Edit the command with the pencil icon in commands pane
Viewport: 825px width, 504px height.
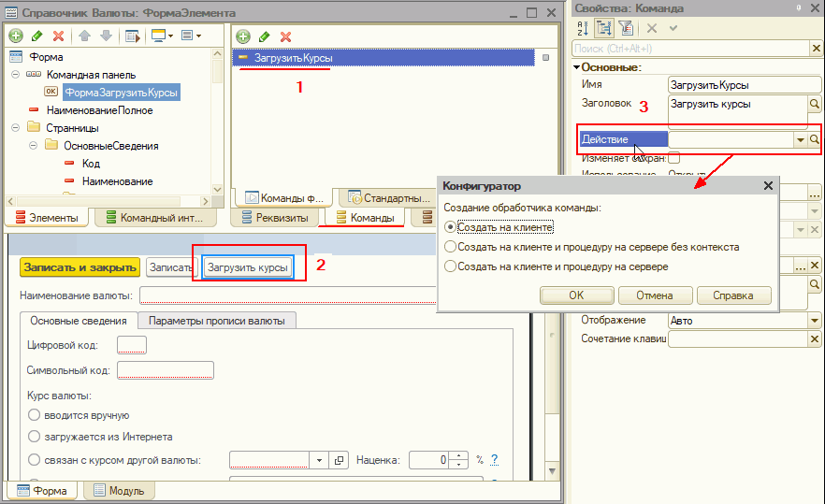click(x=264, y=36)
